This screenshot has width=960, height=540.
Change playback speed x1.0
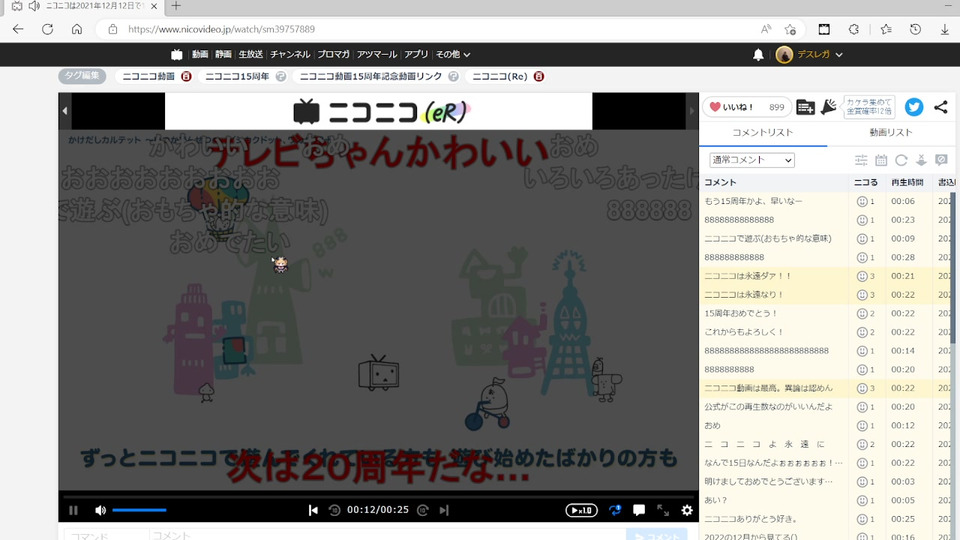click(x=581, y=510)
